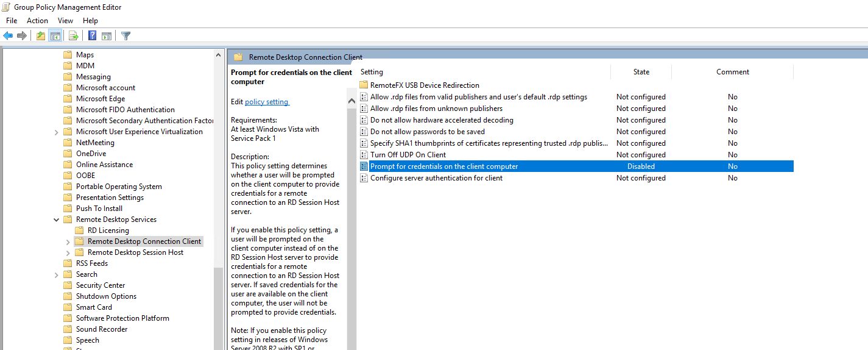Select Software Protection Platform tree item
868x350 pixels.
pos(122,318)
